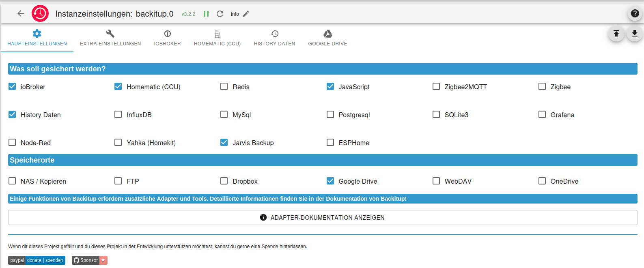Open the GOOGLE DRIVE tab
The width and height of the screenshot is (644, 268).
(x=328, y=38)
